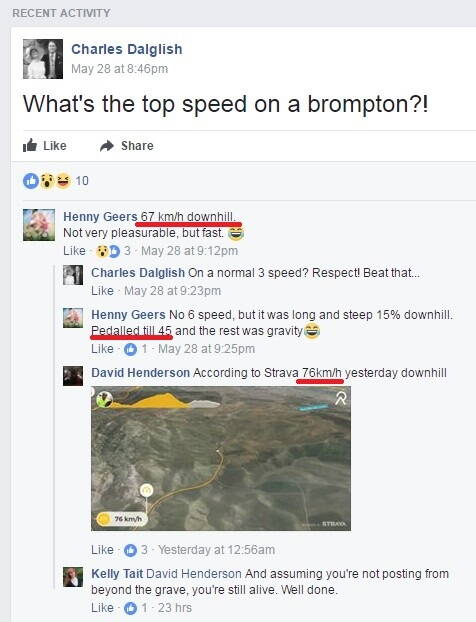476x622 pixels.
Task: Click the Share arrow icon
Action: coord(107,146)
